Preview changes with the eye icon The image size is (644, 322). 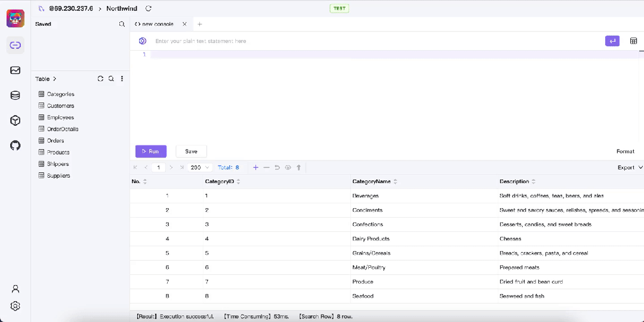(x=288, y=168)
